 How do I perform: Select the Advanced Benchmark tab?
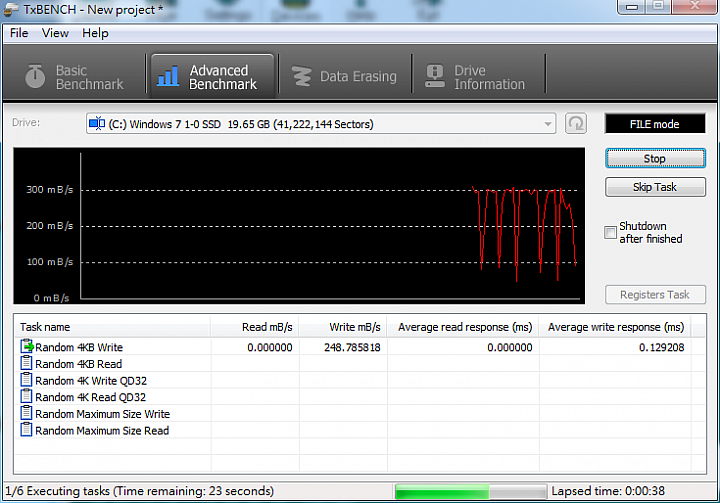[213, 76]
